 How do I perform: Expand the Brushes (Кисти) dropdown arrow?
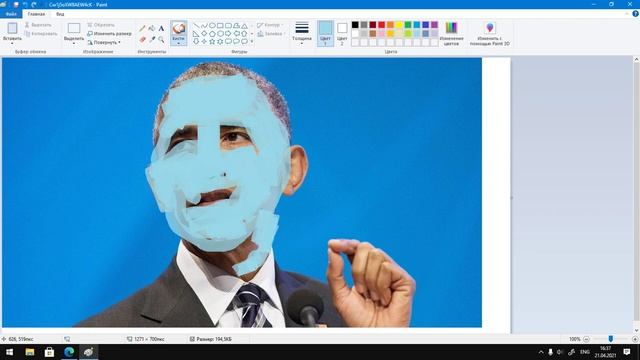178,43
